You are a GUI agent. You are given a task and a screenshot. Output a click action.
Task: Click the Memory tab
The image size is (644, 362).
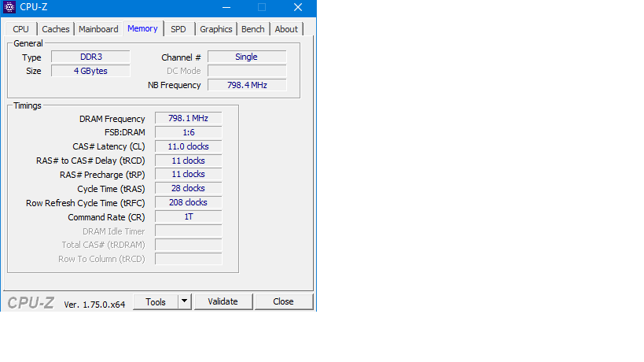click(x=142, y=28)
